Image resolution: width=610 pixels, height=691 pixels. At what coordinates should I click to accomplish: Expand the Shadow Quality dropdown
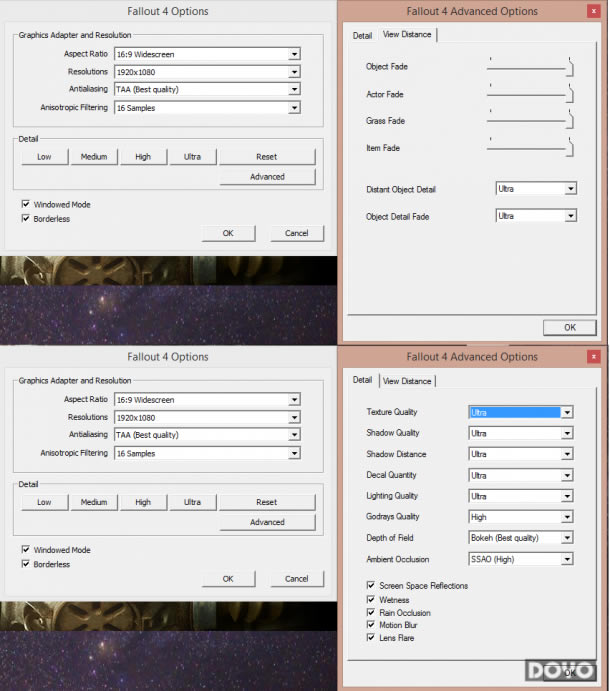click(x=520, y=433)
